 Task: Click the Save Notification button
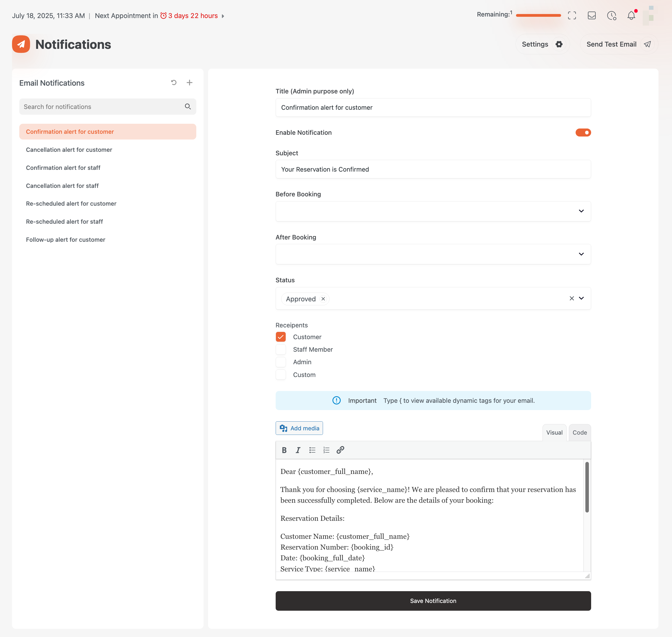tap(433, 601)
